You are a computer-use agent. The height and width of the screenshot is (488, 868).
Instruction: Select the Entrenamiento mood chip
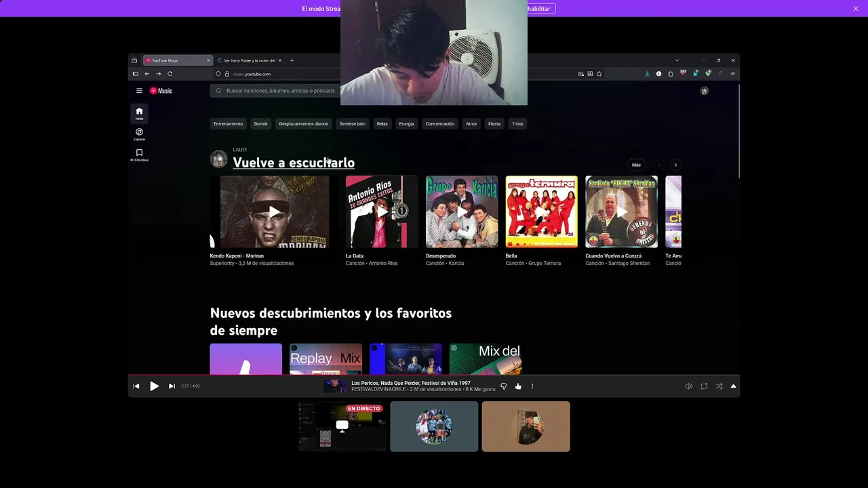tap(228, 124)
